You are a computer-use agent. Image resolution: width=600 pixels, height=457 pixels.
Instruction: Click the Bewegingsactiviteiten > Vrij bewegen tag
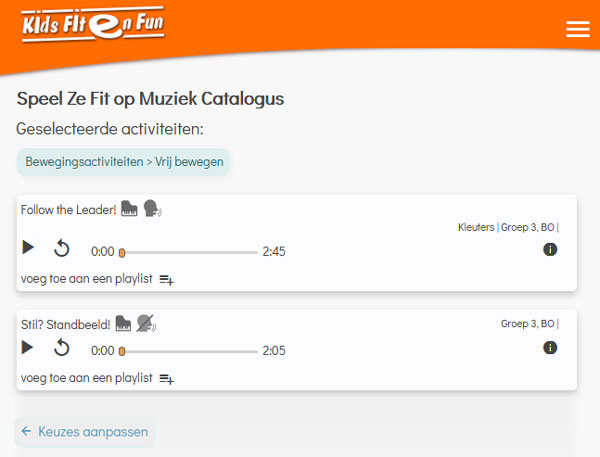point(123,162)
